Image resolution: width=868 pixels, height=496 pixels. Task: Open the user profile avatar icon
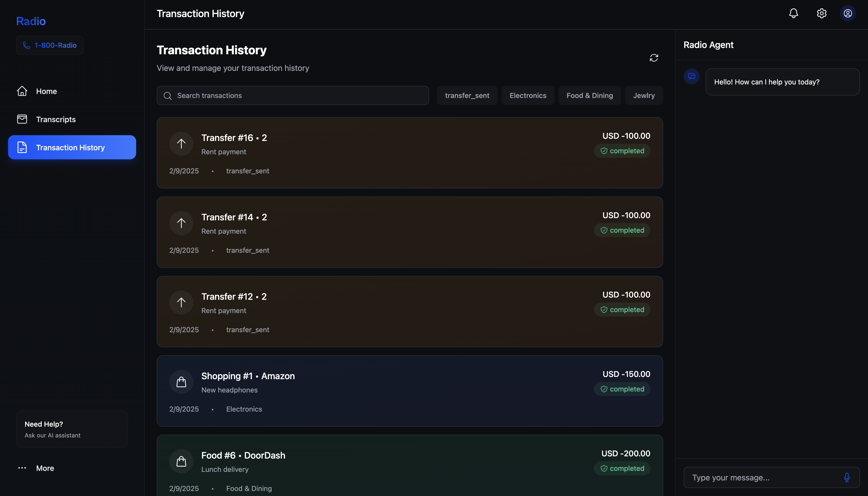pyautogui.click(x=848, y=13)
